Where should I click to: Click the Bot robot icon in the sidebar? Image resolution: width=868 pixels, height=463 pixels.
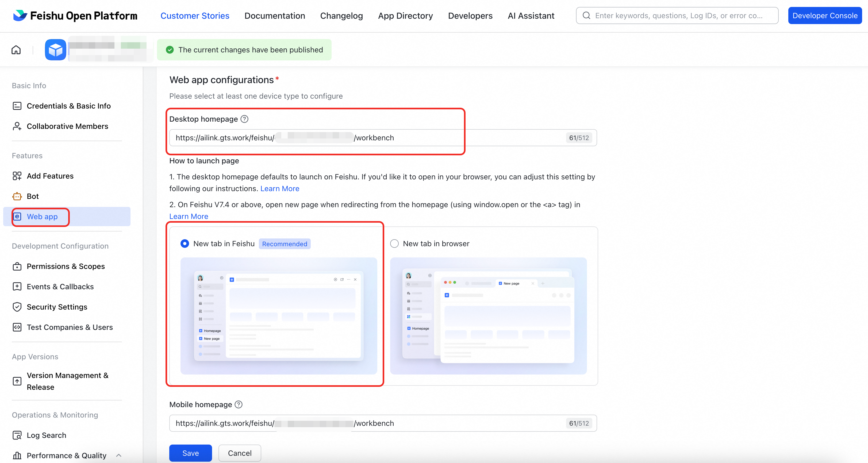(17, 196)
